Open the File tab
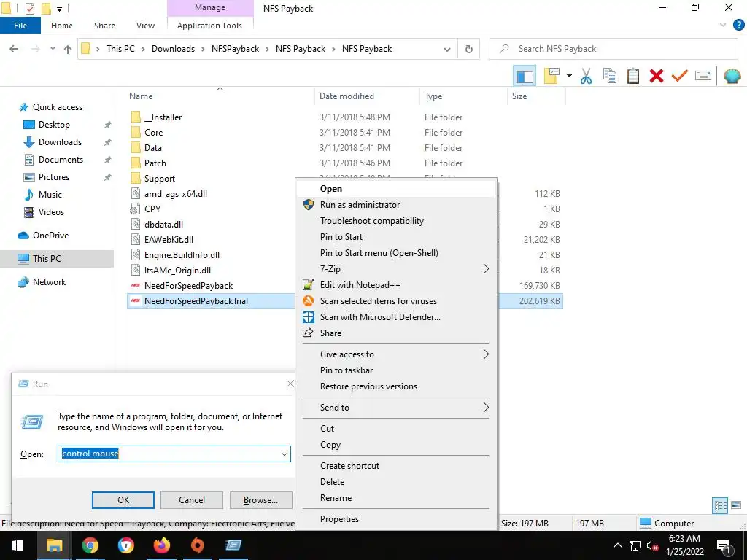The width and height of the screenshot is (747, 560). click(x=20, y=26)
